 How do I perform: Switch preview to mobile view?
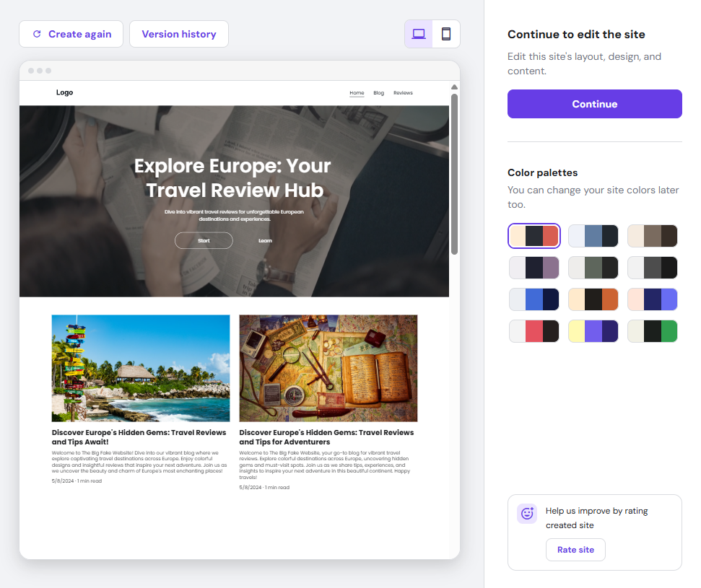click(445, 33)
